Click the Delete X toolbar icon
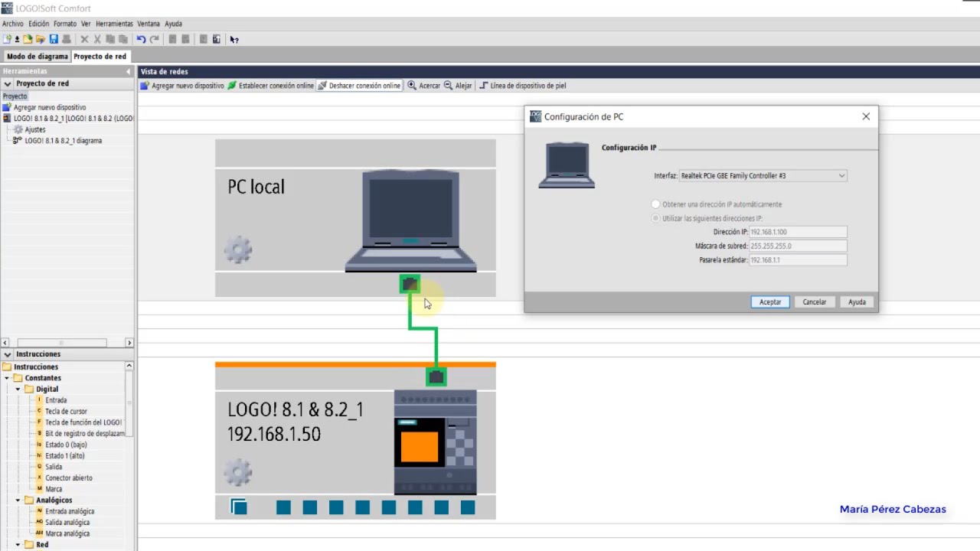 pos(84,39)
